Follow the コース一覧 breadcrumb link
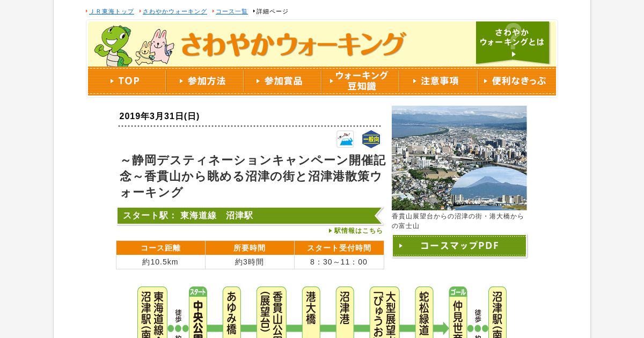 click(x=232, y=11)
